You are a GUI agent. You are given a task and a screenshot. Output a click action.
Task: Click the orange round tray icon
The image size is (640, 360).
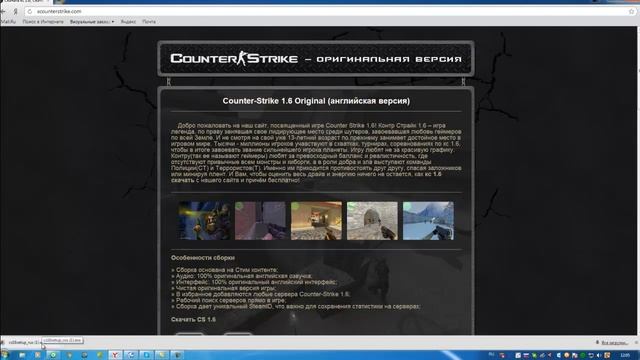click(567, 355)
